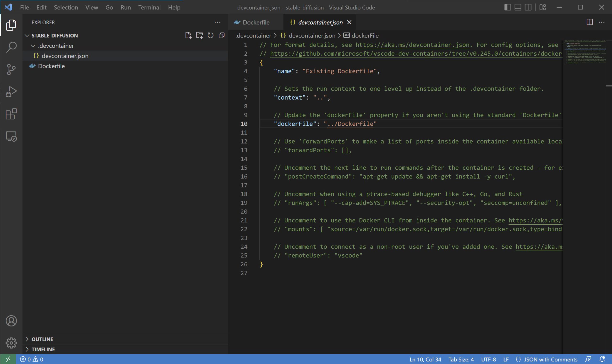Open the Extensions view
Screen dimensions: 612x364
11,114
